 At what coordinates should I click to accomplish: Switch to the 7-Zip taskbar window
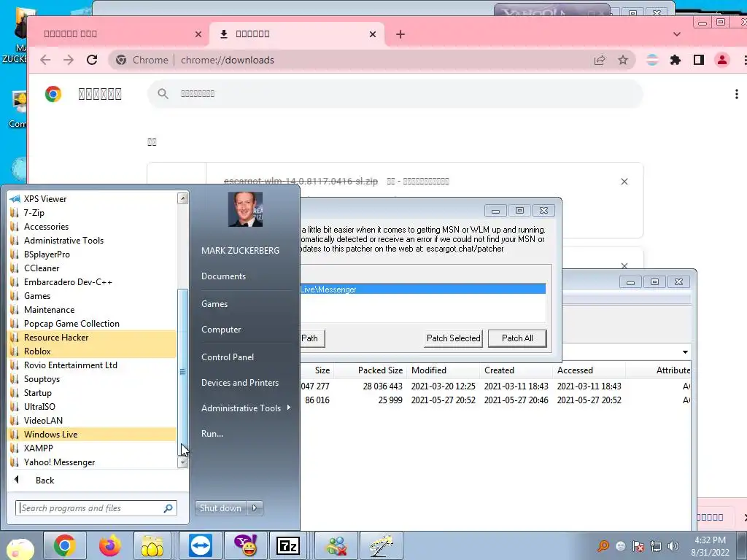pyautogui.click(x=288, y=545)
